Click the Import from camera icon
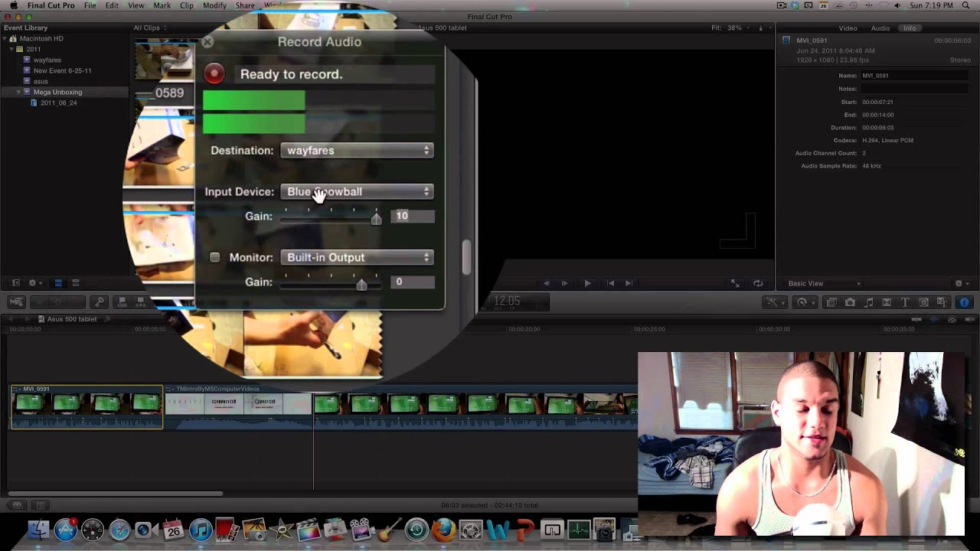Viewport: 980px width, 551px height. (x=17, y=302)
